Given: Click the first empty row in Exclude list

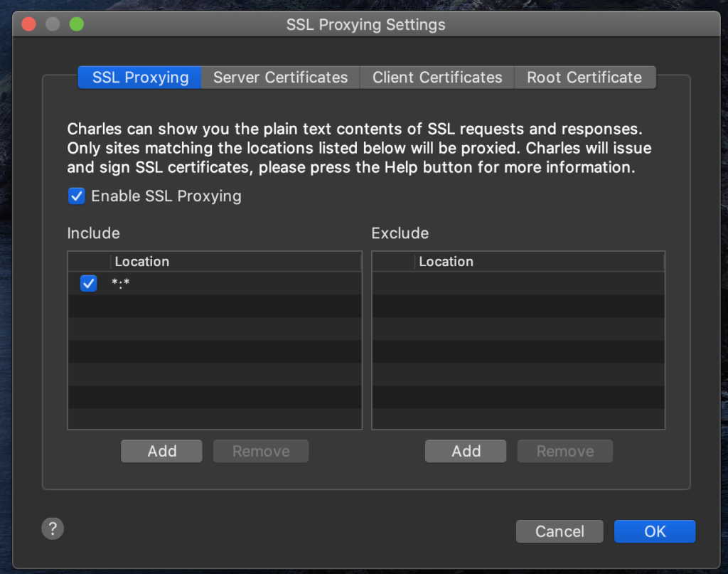Looking at the screenshot, I should 518,284.
